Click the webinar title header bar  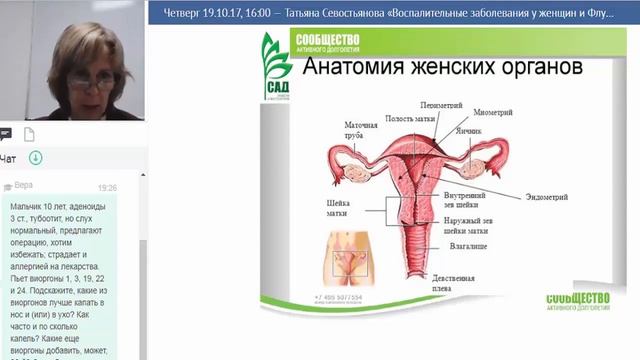pyautogui.click(x=394, y=13)
